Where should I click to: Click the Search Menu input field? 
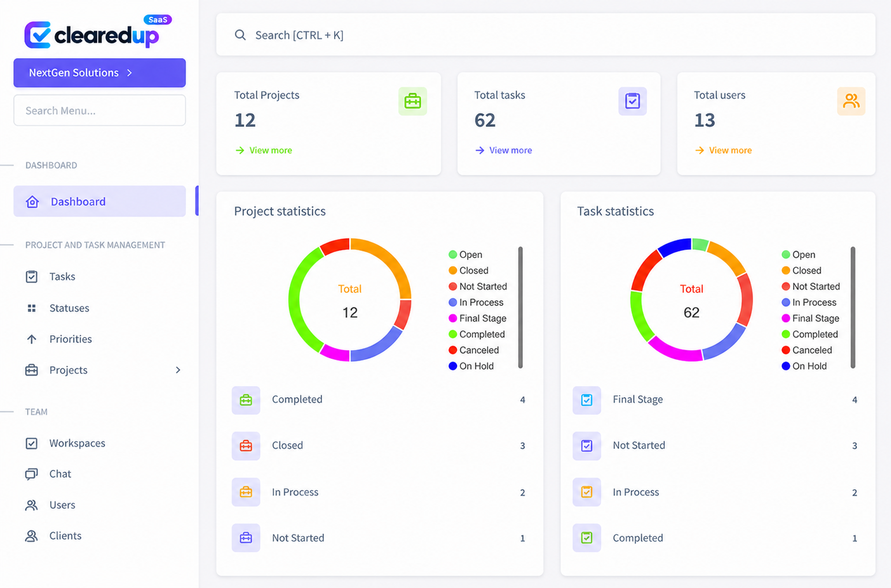(99, 110)
